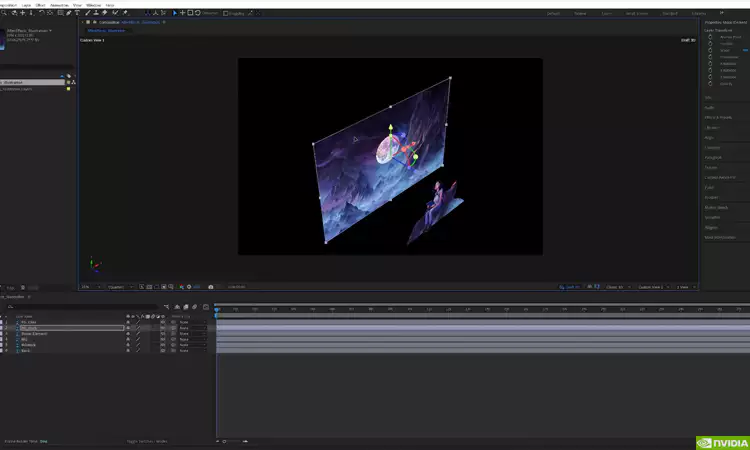Click the Motion Blur enable icon in timeline

click(x=194, y=307)
